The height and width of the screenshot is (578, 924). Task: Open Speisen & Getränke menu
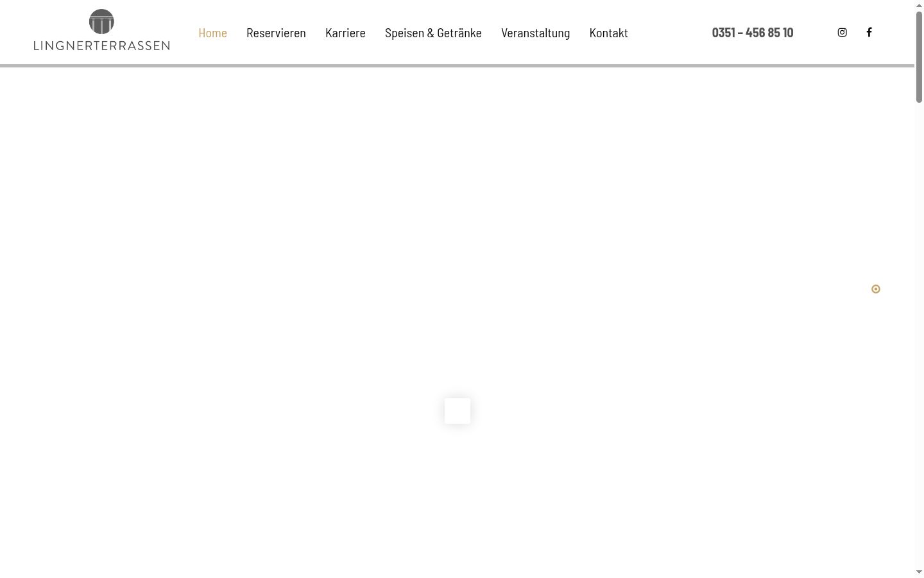tap(433, 33)
